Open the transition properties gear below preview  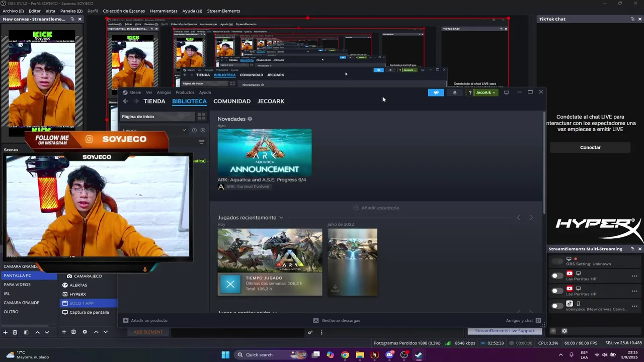coord(310,332)
